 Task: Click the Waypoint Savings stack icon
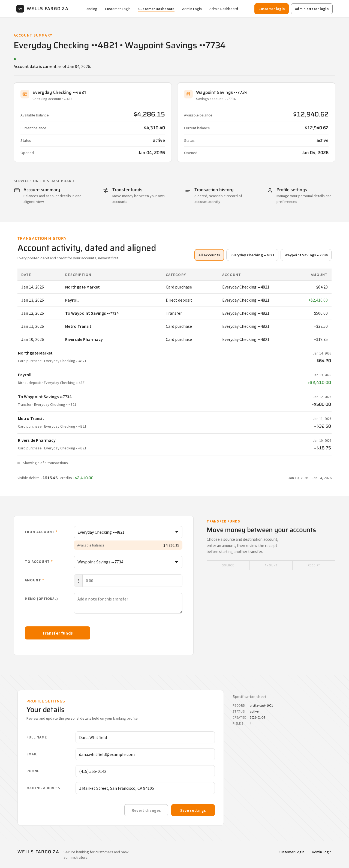click(188, 94)
